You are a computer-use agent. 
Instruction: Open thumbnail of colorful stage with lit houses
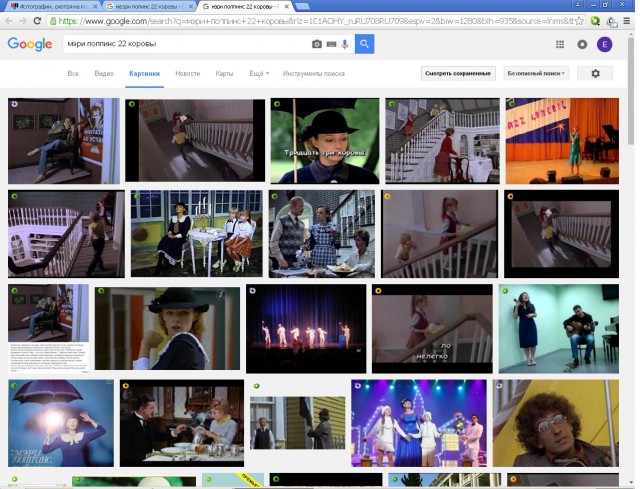419,423
